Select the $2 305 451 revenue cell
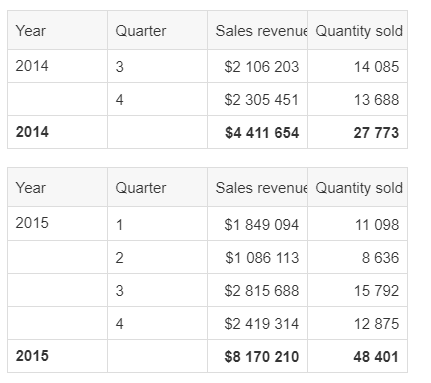 (x=257, y=99)
